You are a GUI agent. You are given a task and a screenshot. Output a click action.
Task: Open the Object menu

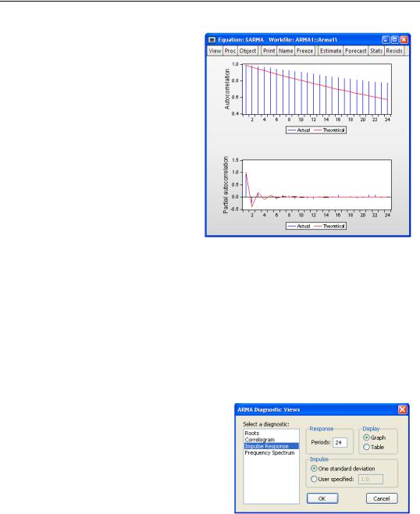tap(247, 51)
